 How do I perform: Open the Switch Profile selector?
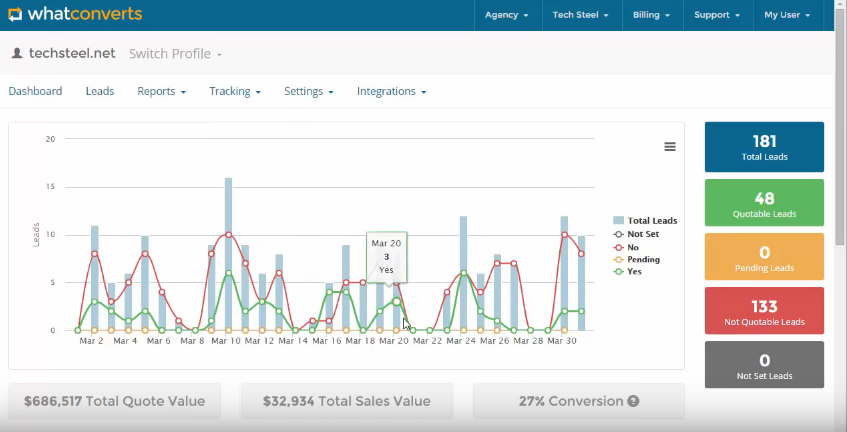click(x=175, y=54)
